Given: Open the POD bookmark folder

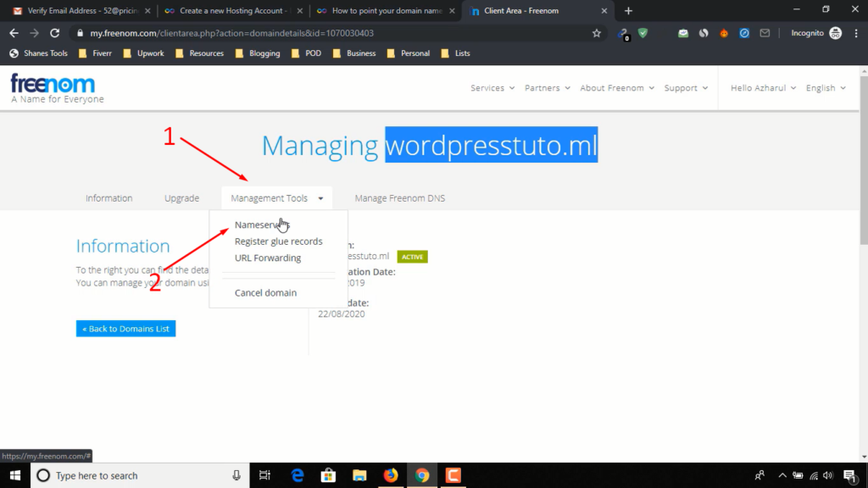Looking at the screenshot, I should [x=306, y=53].
